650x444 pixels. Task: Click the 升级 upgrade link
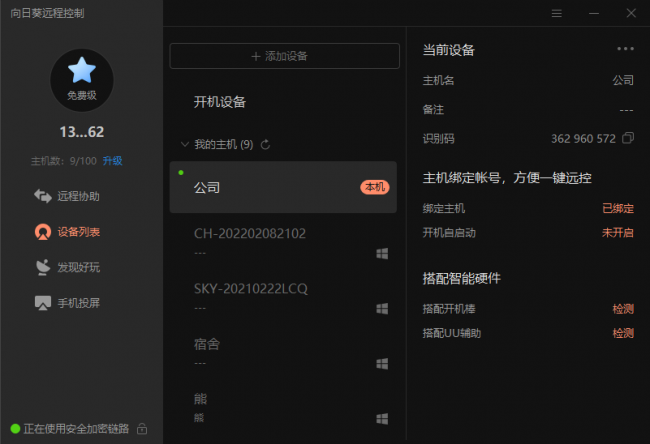tap(112, 161)
